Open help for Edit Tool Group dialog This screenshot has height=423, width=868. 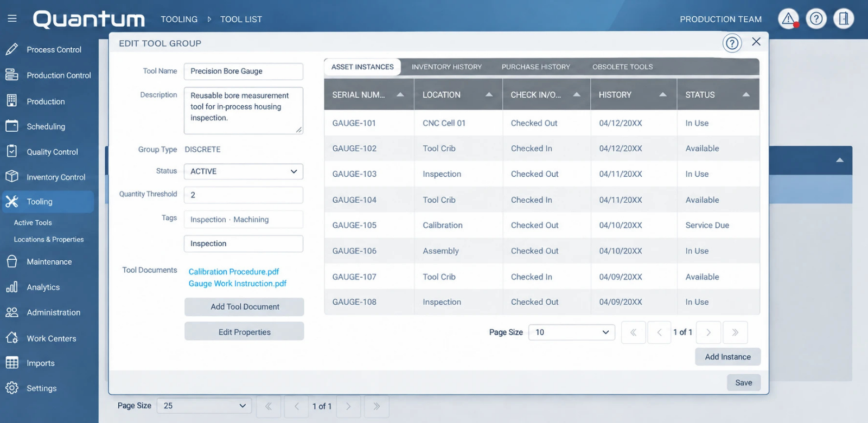732,43
